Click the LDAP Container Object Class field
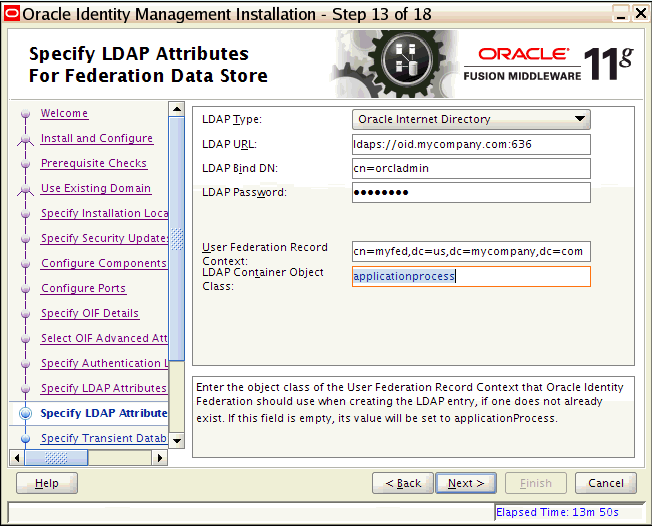 (x=471, y=277)
